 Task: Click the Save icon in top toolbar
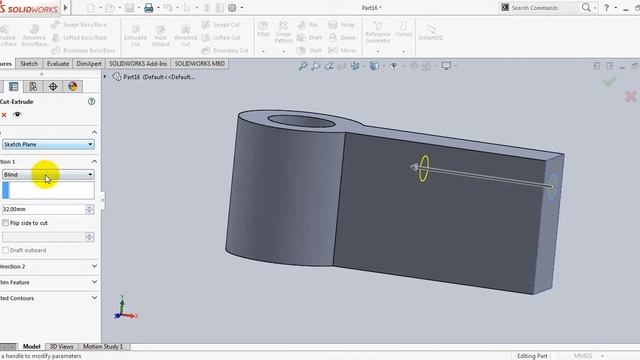129,8
